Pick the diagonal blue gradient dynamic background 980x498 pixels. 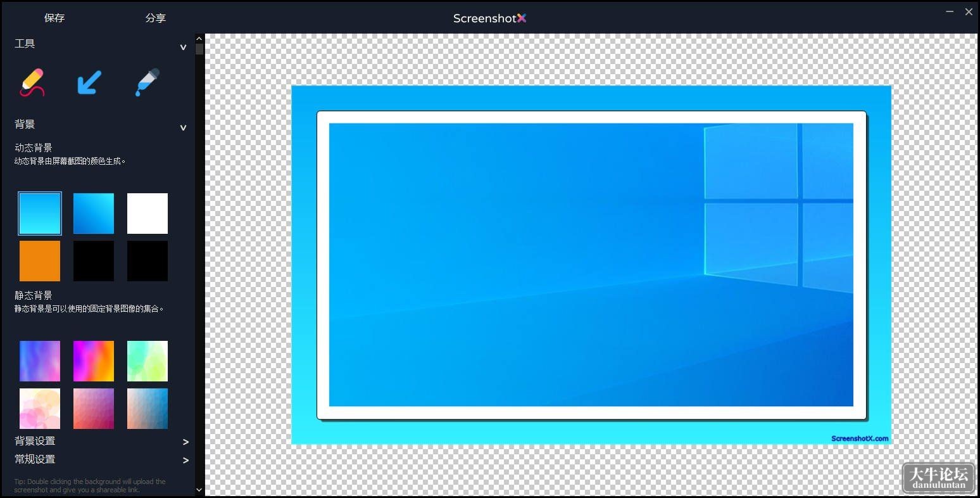[94, 214]
